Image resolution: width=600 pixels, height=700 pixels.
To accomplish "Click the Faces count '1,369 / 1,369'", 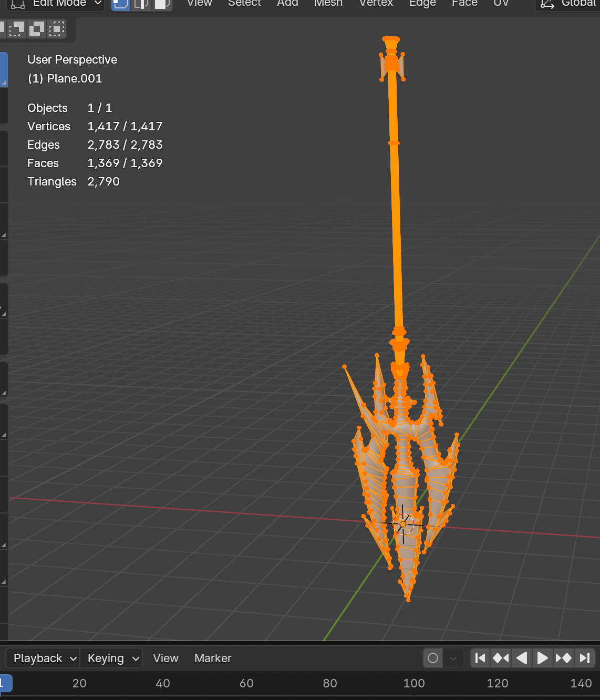I will tap(125, 163).
